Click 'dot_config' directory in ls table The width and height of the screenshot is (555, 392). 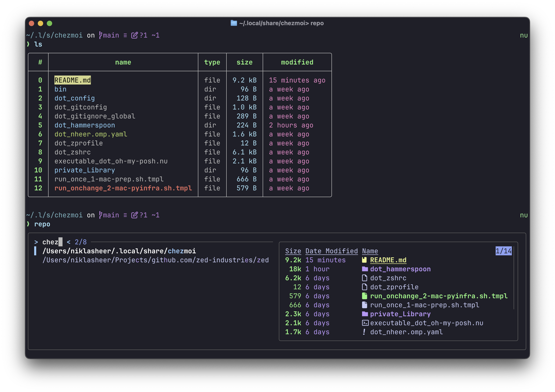[x=74, y=98]
